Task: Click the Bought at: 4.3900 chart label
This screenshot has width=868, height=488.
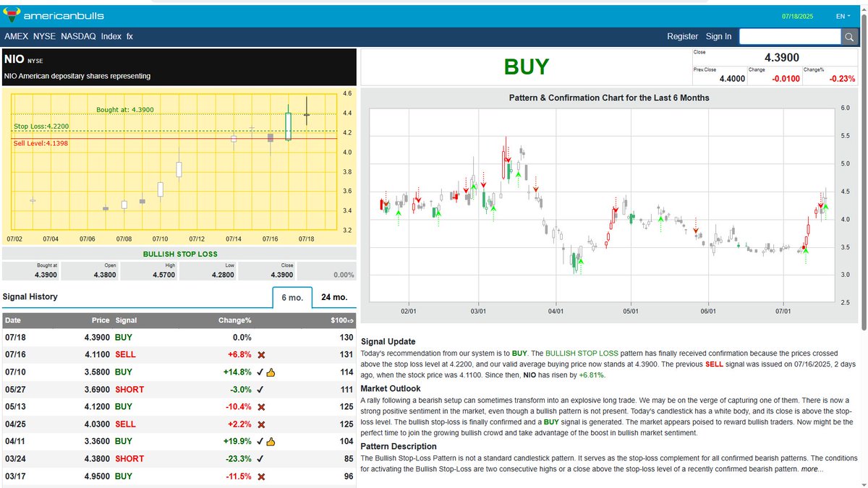Action: point(125,110)
